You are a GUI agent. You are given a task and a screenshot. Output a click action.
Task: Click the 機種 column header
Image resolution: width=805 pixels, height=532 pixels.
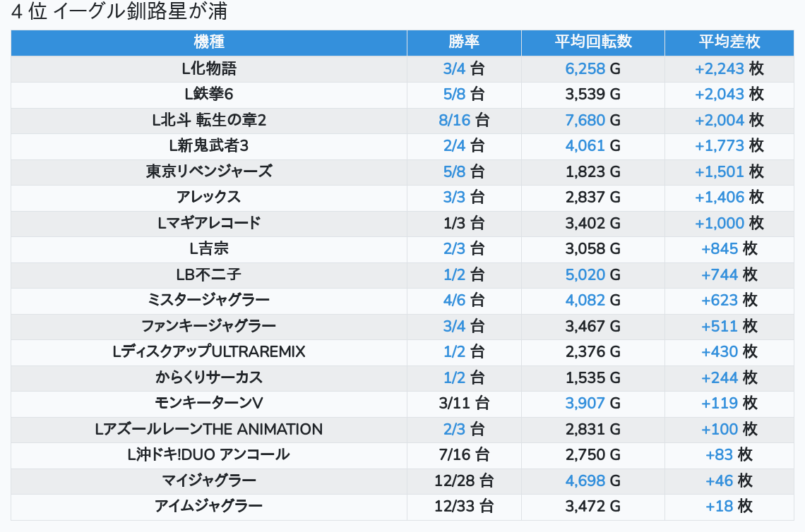coord(208,42)
